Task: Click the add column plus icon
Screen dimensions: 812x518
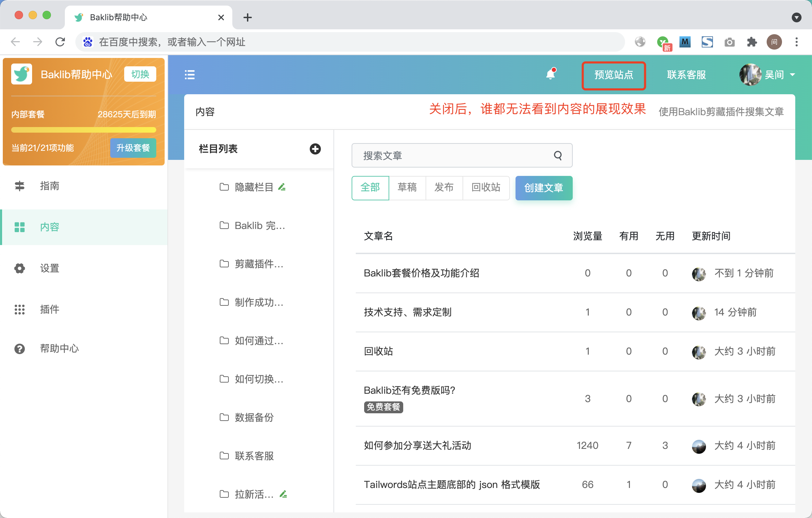Action: [x=315, y=149]
